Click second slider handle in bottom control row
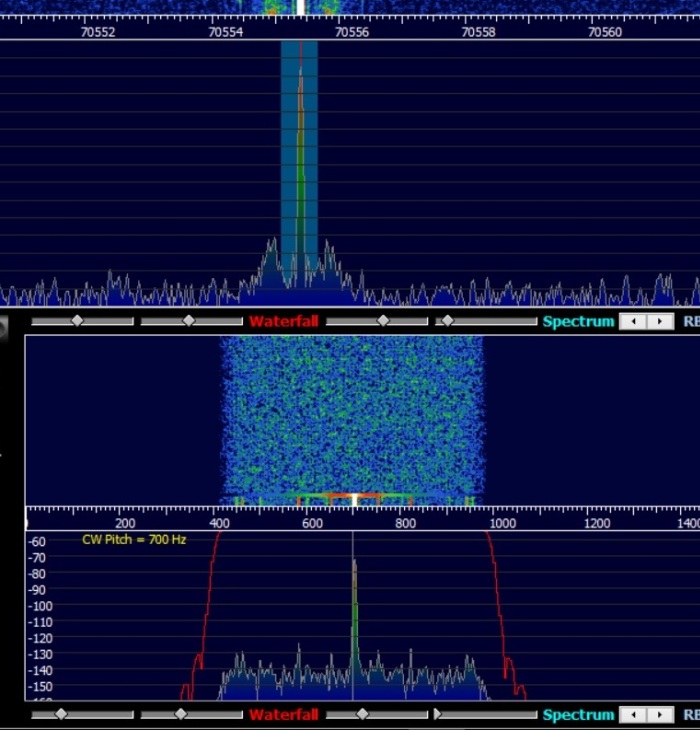This screenshot has width=700, height=730. 180,714
